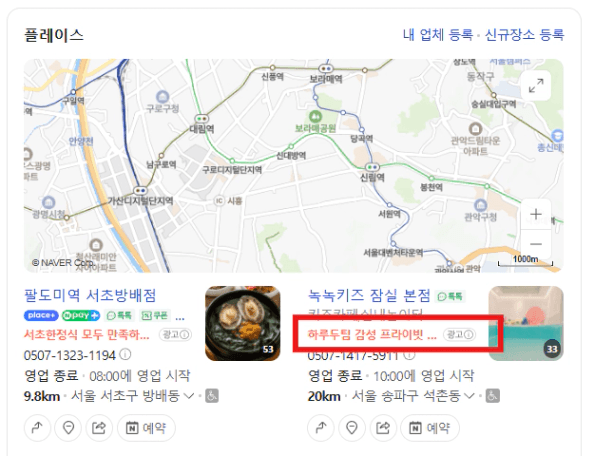Open phone number info for 0507-1323-1194
This screenshot has width=594, height=456.
pyautogui.click(x=125, y=354)
